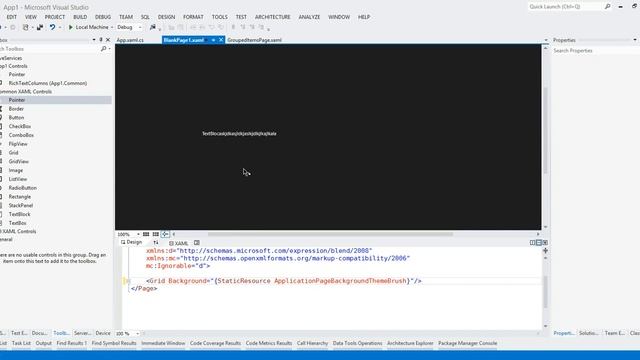Open the document tab list dropdown
Viewport: 640px width, 360px height.
click(546, 40)
